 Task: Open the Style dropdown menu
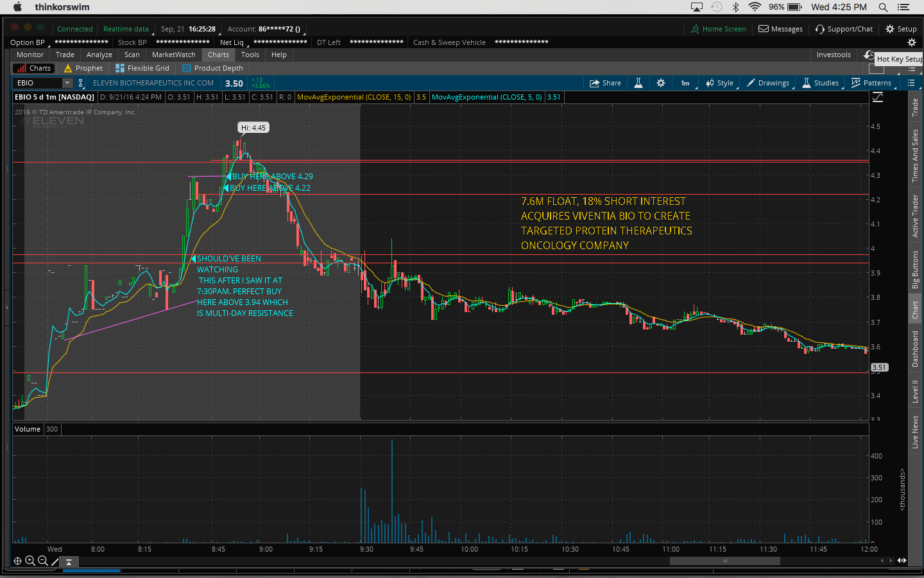[x=720, y=83]
